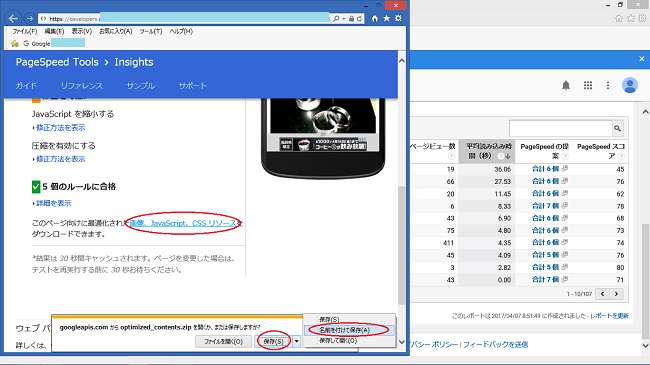Click help icon beside PageSpeed スコア header
The image size is (650, 365).
(x=621, y=156)
